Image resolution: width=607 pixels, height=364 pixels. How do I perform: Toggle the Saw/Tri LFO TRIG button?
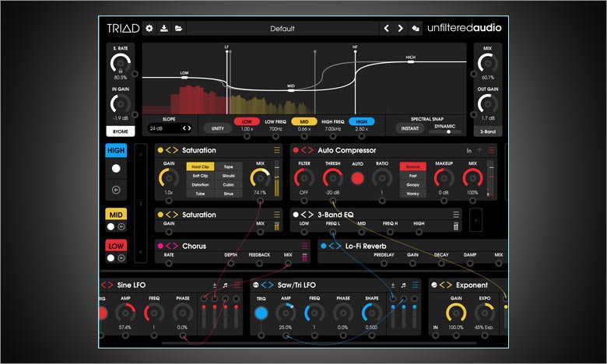coord(261,313)
